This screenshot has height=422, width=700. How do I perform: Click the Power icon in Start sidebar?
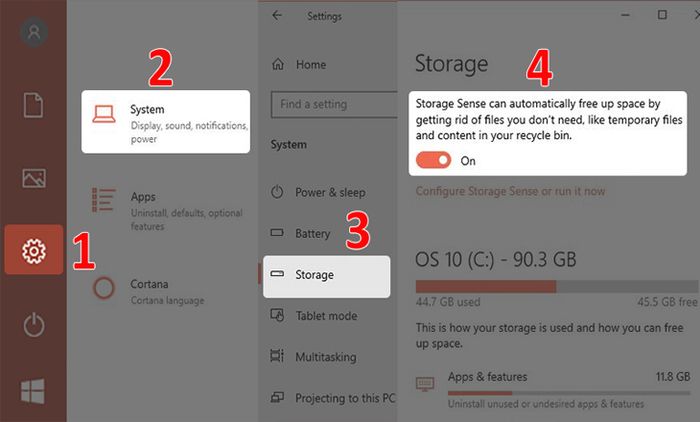(x=34, y=325)
